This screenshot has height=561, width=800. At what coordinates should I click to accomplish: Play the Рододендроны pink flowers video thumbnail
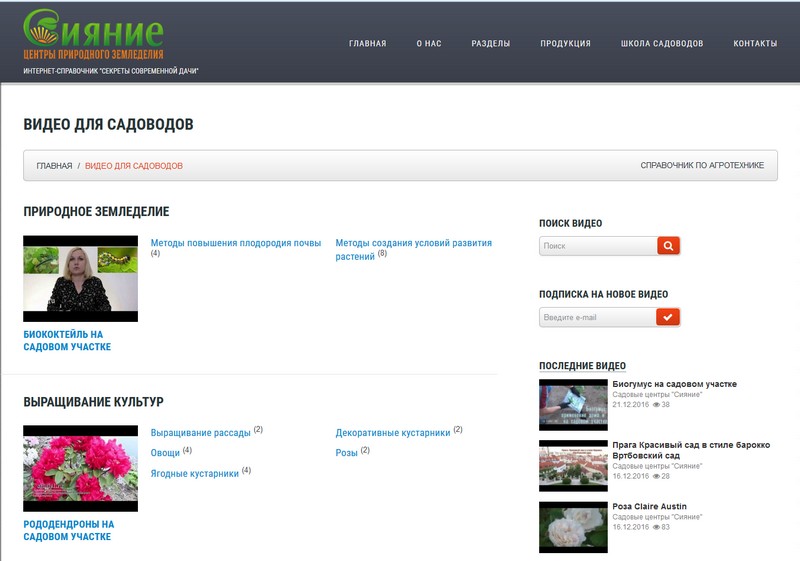(80, 469)
